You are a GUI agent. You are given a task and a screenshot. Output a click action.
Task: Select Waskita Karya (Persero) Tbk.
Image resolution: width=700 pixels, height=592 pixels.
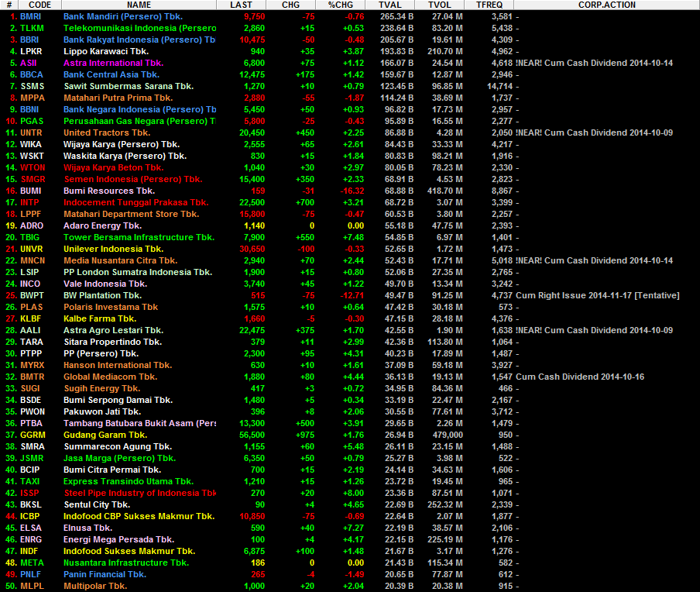125,156
